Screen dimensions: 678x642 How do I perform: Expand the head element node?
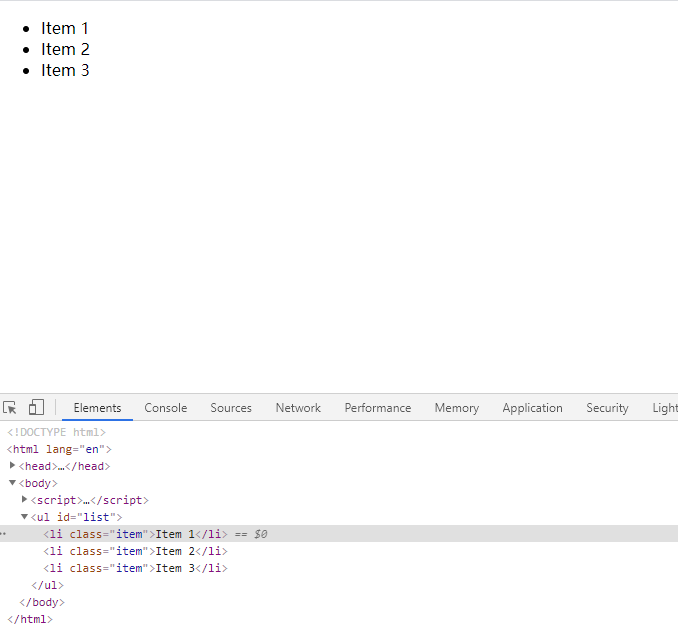click(13, 466)
